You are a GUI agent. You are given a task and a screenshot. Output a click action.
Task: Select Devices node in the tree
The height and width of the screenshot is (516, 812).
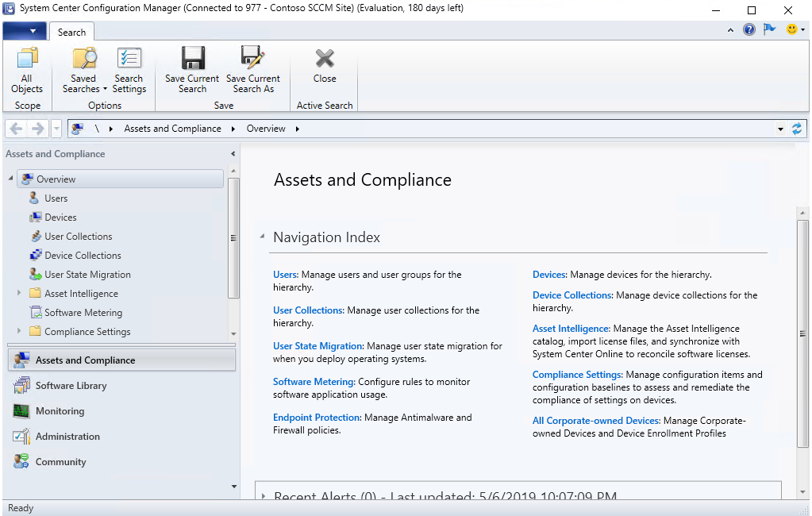click(x=60, y=217)
